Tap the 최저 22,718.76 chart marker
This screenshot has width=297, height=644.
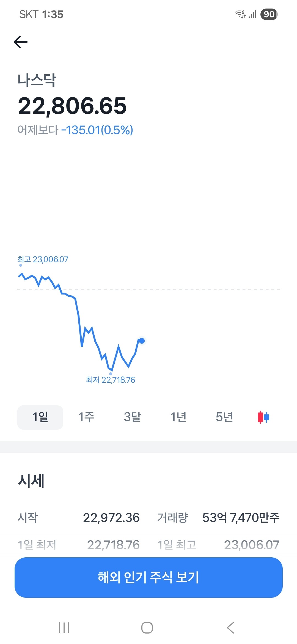111,380
